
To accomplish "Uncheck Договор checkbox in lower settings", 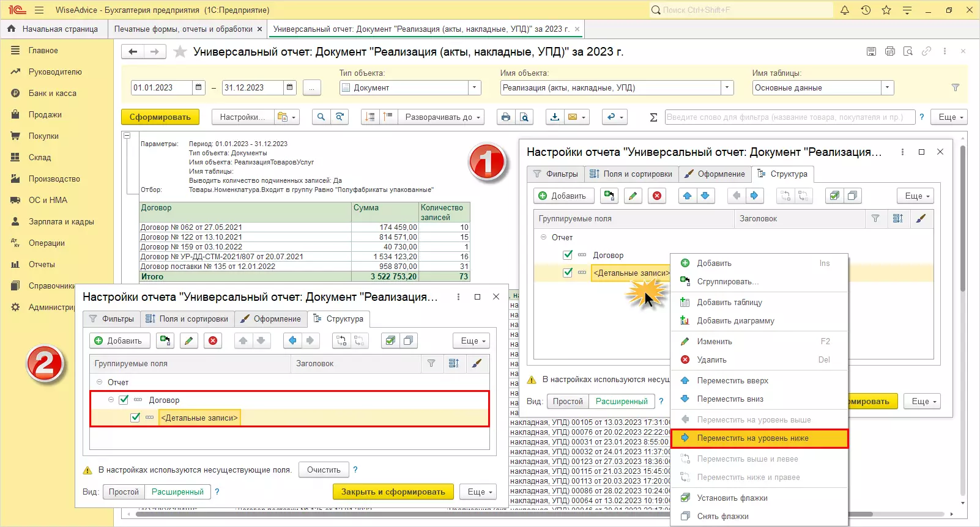I will click(x=124, y=400).
